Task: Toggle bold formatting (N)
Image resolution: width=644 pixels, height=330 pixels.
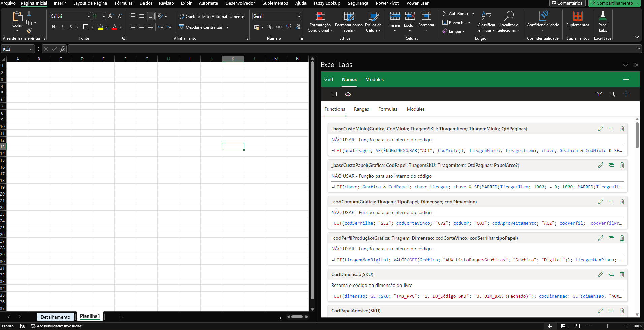Action: [x=53, y=27]
